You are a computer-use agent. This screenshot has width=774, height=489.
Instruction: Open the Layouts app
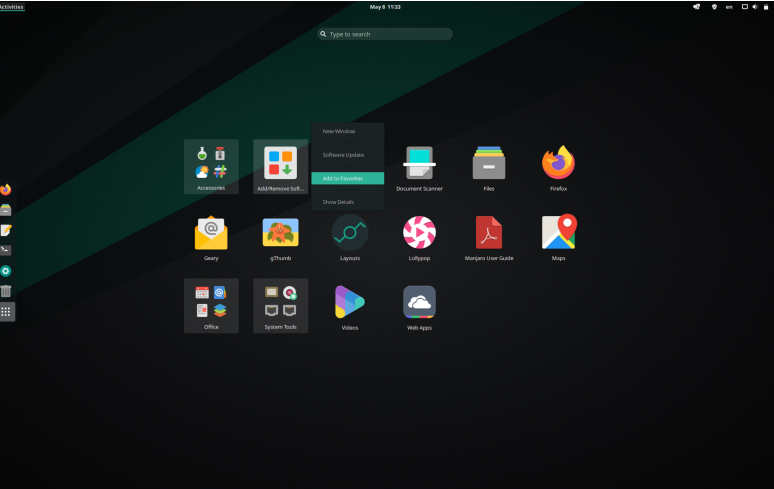pos(350,237)
